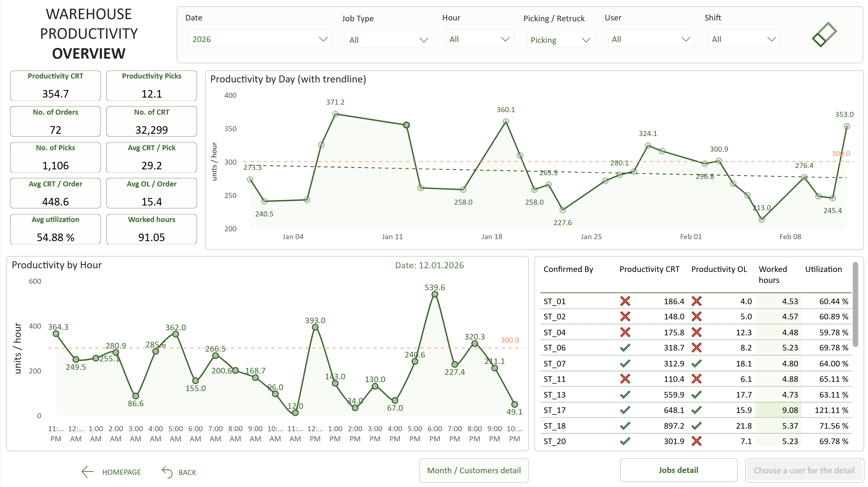The width and height of the screenshot is (868, 487).
Task: Click the Confirmed By column header
Action: [x=568, y=269]
